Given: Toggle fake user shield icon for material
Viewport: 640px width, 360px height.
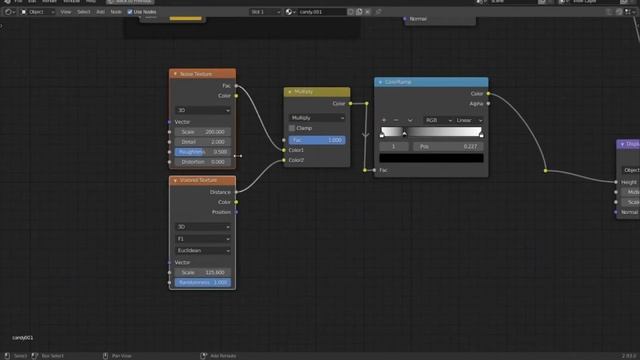Looking at the screenshot, I should click(x=351, y=12).
